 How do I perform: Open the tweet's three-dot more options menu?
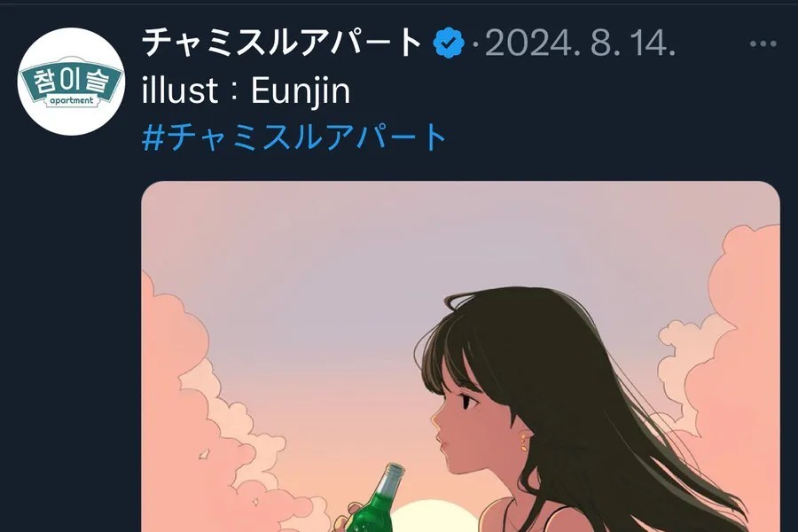763,43
